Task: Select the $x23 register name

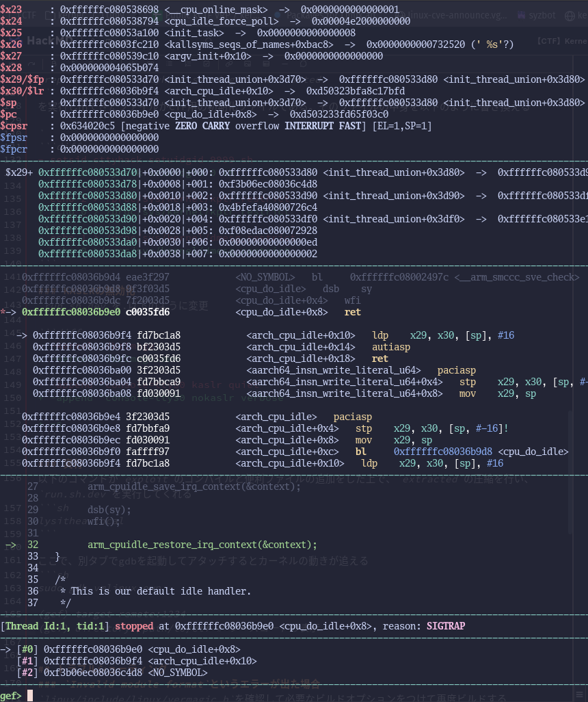Action: [11, 10]
